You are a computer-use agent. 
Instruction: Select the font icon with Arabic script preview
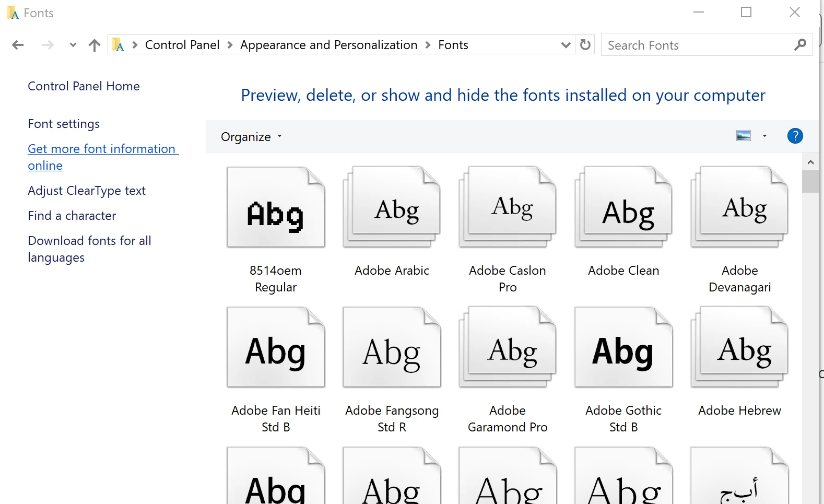pos(739,476)
